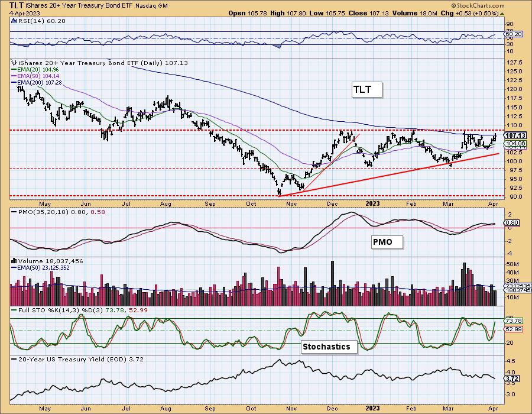Click the bold TLT ticker symbol in header

[x=17, y=5]
